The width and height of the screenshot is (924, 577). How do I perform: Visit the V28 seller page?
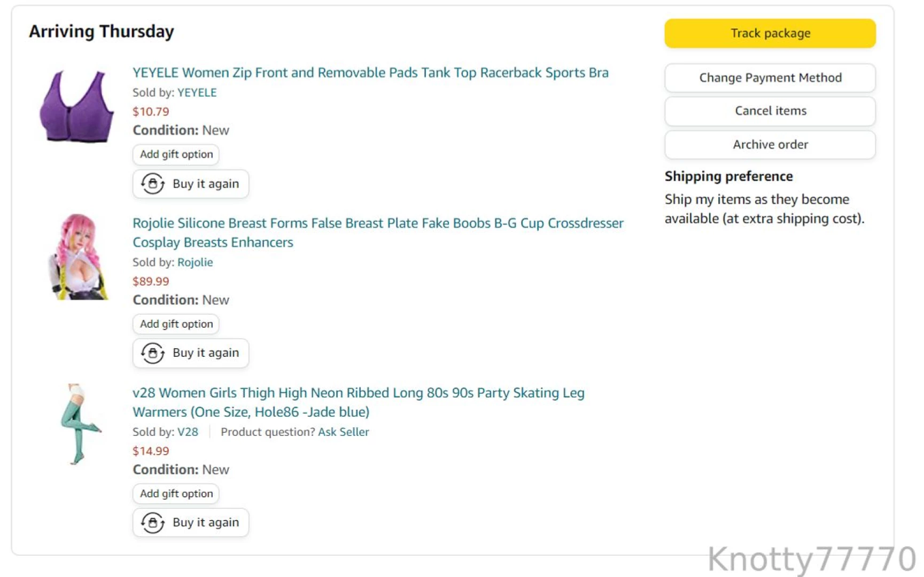coord(188,432)
